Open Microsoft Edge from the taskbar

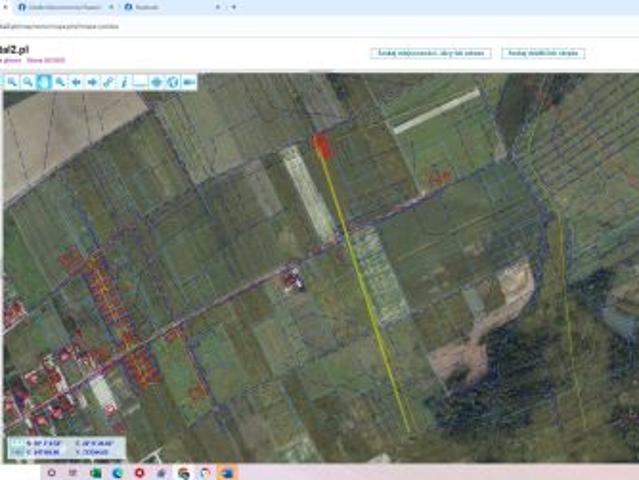coord(117,472)
